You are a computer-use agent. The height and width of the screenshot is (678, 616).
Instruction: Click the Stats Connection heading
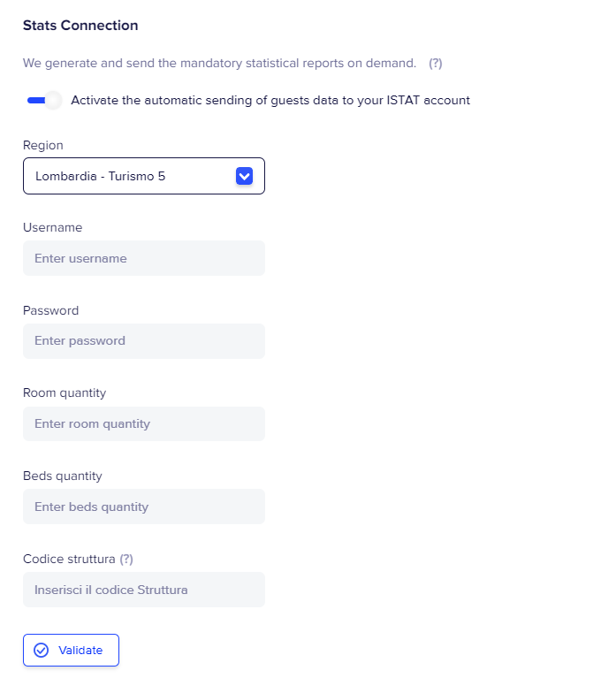(80, 26)
